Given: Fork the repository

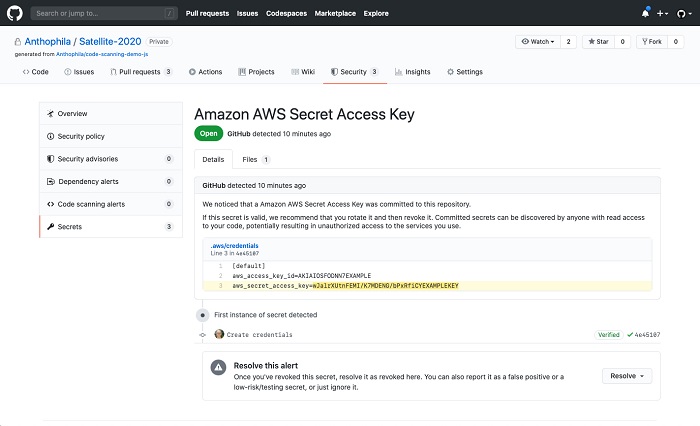Looking at the screenshot, I should [654, 42].
